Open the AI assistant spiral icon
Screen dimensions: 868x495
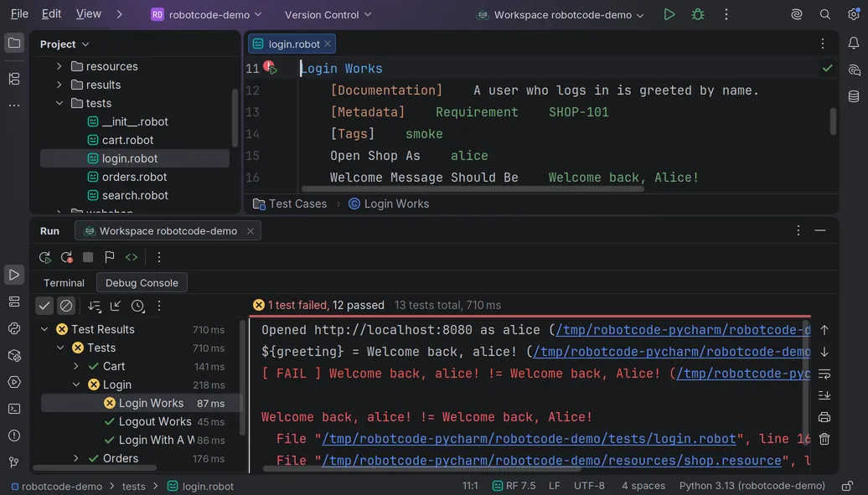(797, 15)
